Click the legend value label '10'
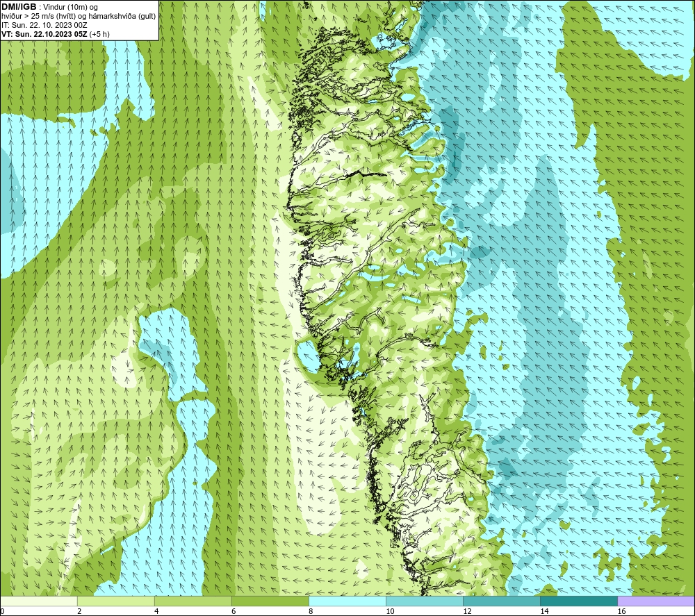 click(390, 612)
